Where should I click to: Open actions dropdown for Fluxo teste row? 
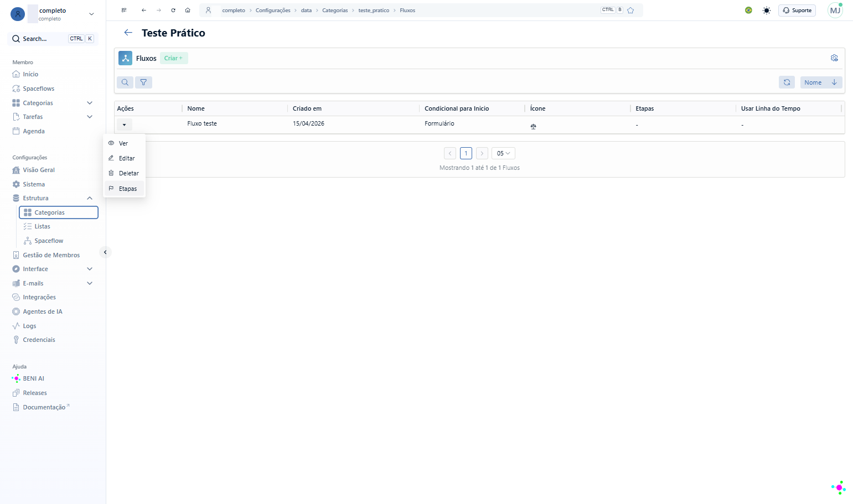[124, 124]
